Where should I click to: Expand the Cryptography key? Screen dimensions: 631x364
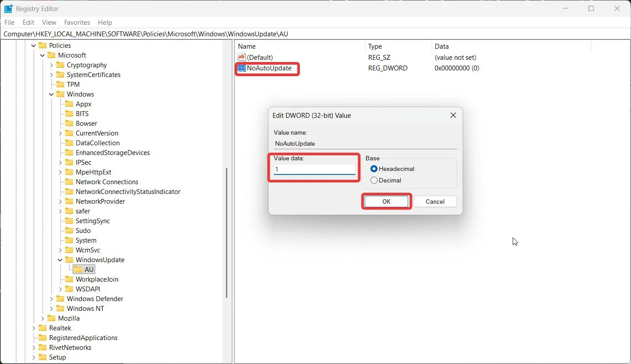tap(51, 65)
